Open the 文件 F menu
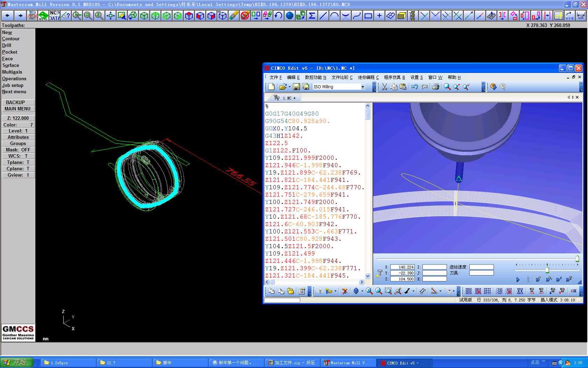 tap(276, 77)
